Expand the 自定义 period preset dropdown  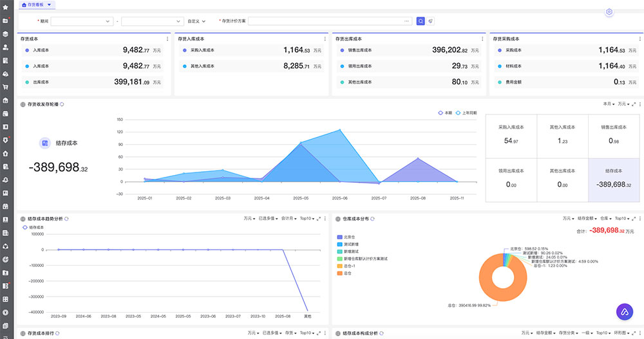pos(196,21)
